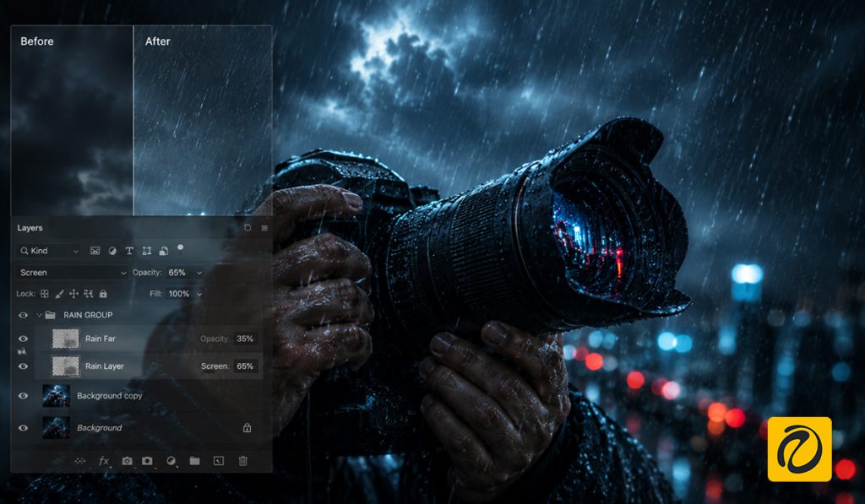The height and width of the screenshot is (504, 865).
Task: Click the Rain Layer name text
Action: click(x=104, y=366)
